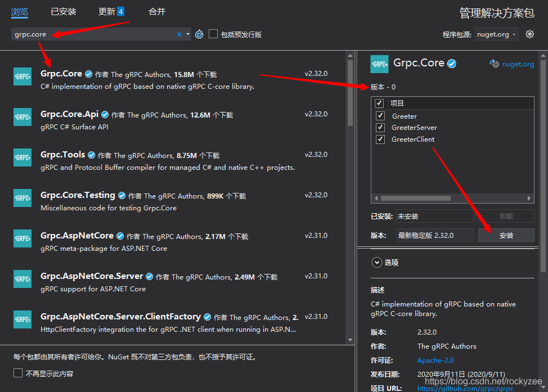
Task: Click the Grpc.Core package icon in results
Action: [23, 76]
